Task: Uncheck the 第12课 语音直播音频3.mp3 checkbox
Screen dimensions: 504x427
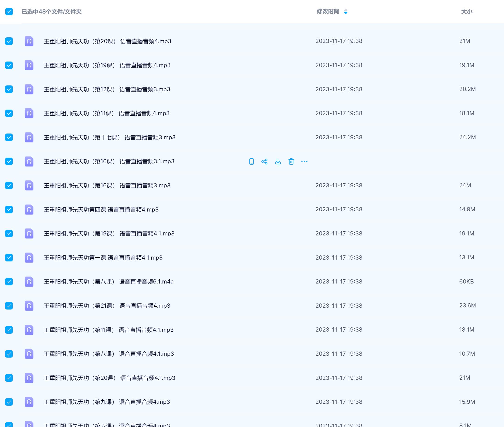Action: [x=9, y=89]
